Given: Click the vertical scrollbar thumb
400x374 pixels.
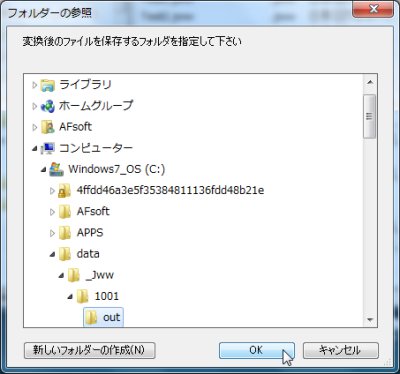Looking at the screenshot, I should pos(370,116).
